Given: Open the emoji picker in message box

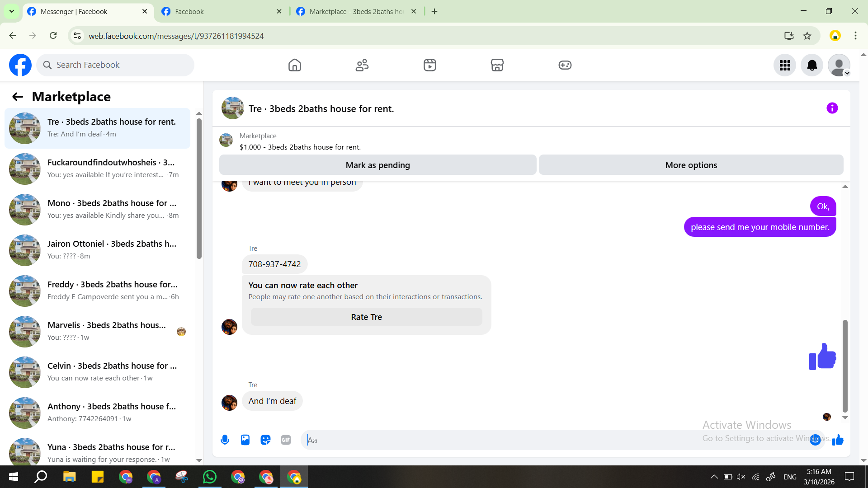Looking at the screenshot, I should 815,440.
